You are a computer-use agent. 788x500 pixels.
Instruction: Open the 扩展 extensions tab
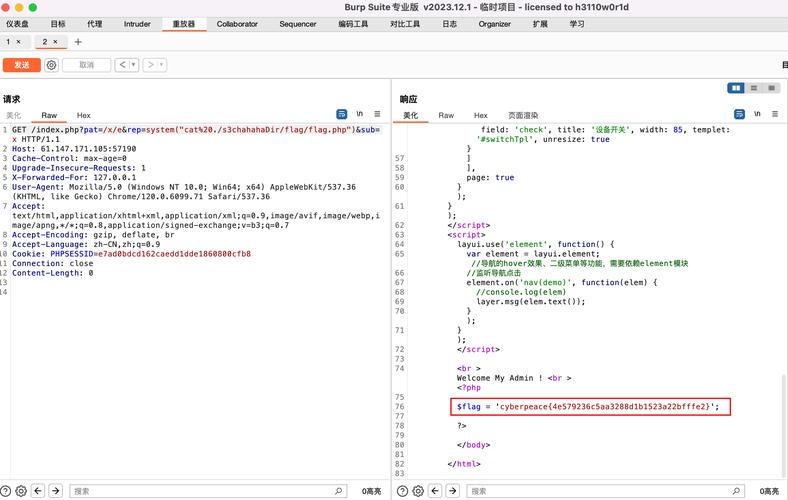[540, 24]
